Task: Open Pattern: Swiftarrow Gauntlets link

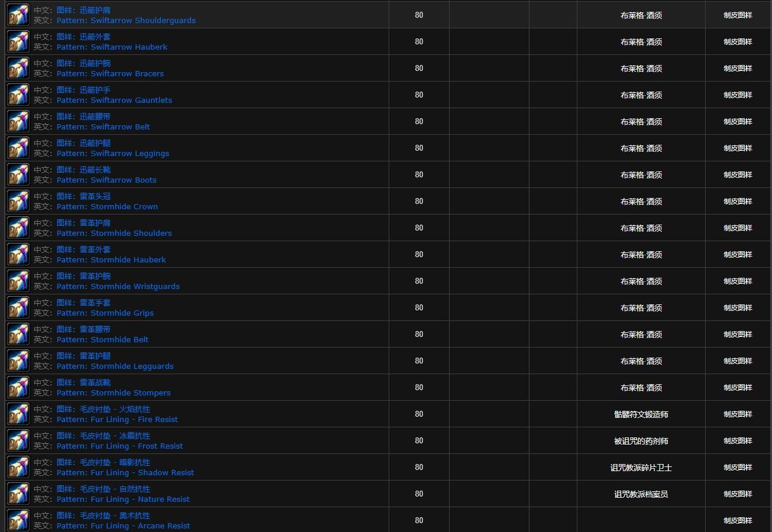Action: 114,100
